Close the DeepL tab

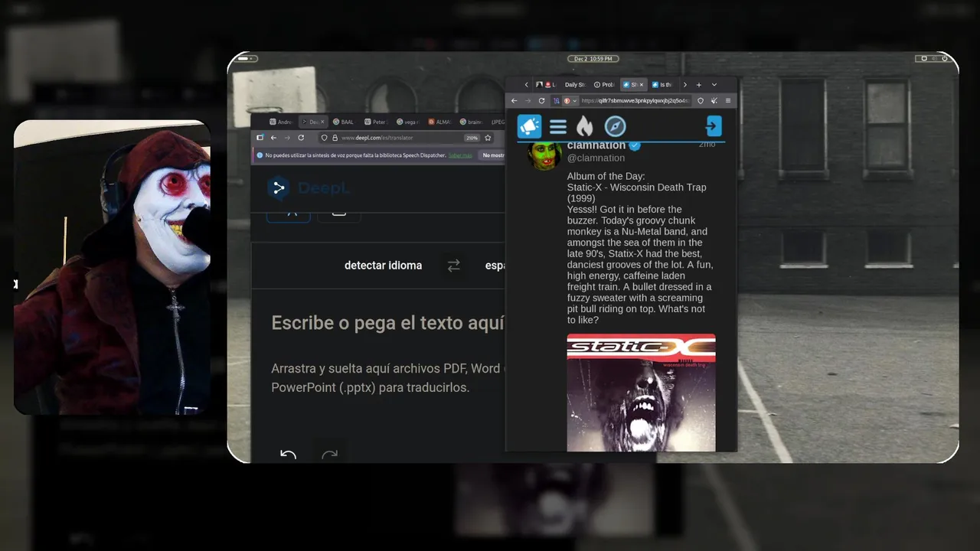322,122
